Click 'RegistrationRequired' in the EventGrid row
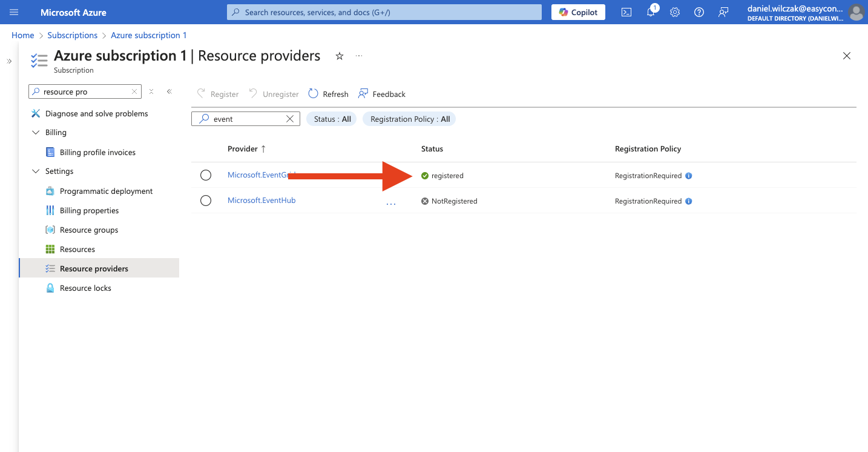The image size is (868, 452). [x=648, y=176]
